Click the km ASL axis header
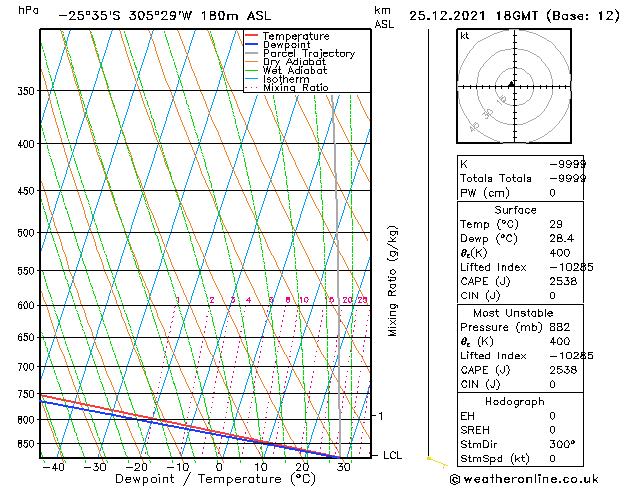The width and height of the screenshot is (629, 486). point(384,17)
